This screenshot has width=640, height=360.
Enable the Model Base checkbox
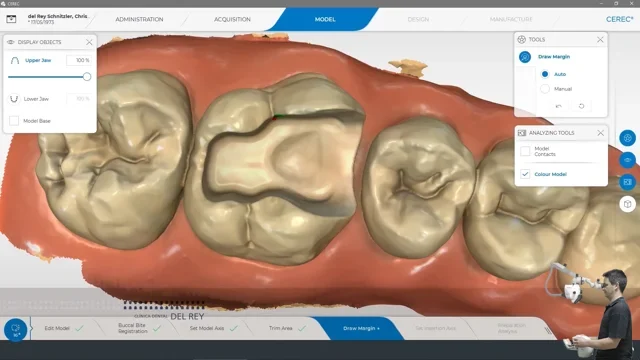(14, 121)
